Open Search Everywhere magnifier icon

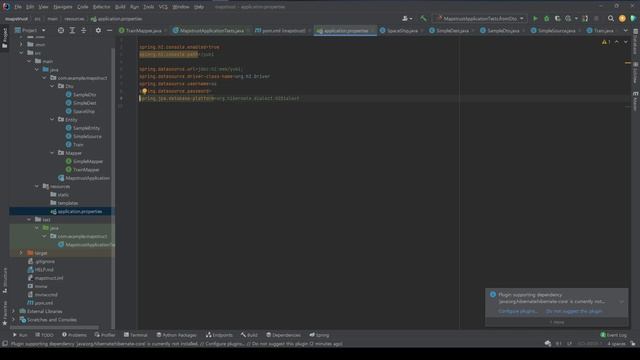click(x=611, y=18)
